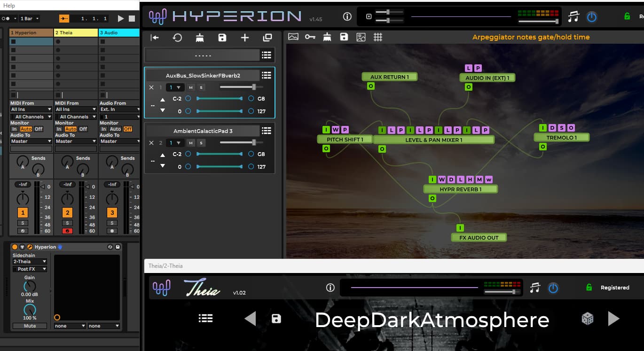
Task: Open Audio To Master dropdown on 1 Hyperion
Action: (31, 141)
